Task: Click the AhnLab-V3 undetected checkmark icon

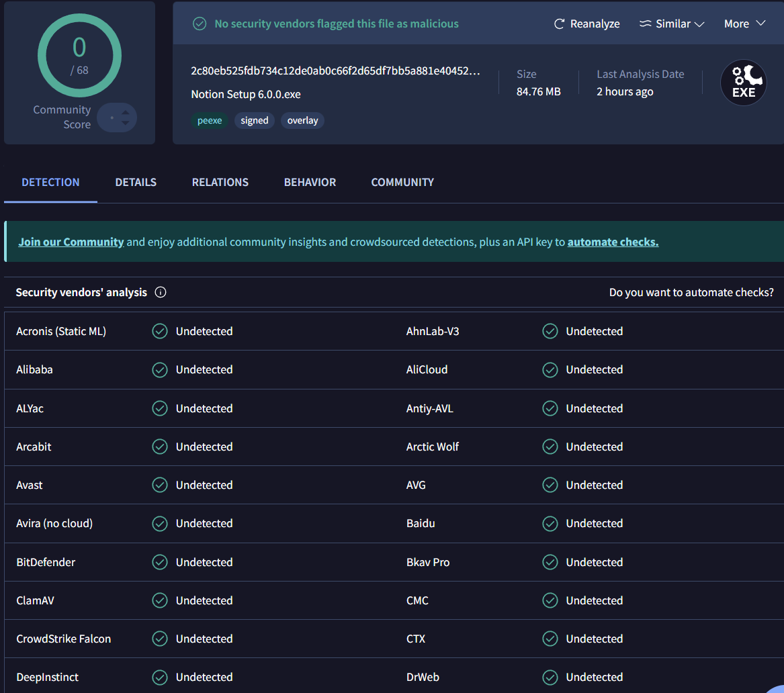Action: tap(550, 331)
